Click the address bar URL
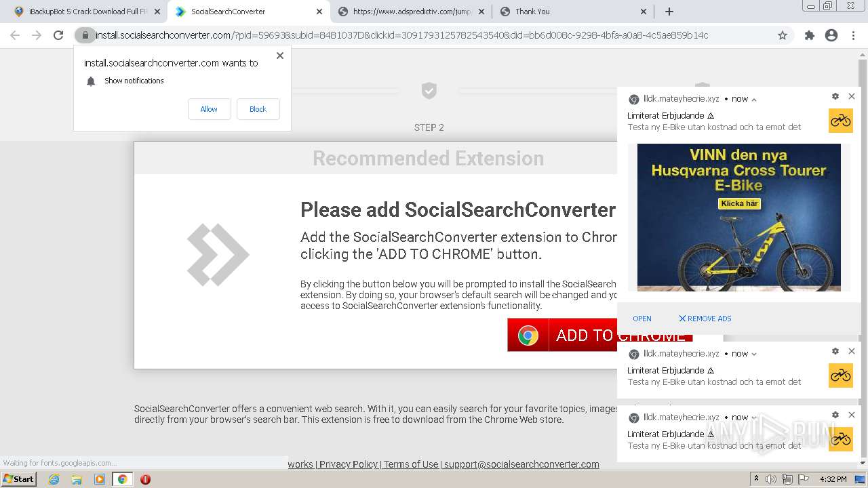Screen dimensions: 868x488 [401, 35]
